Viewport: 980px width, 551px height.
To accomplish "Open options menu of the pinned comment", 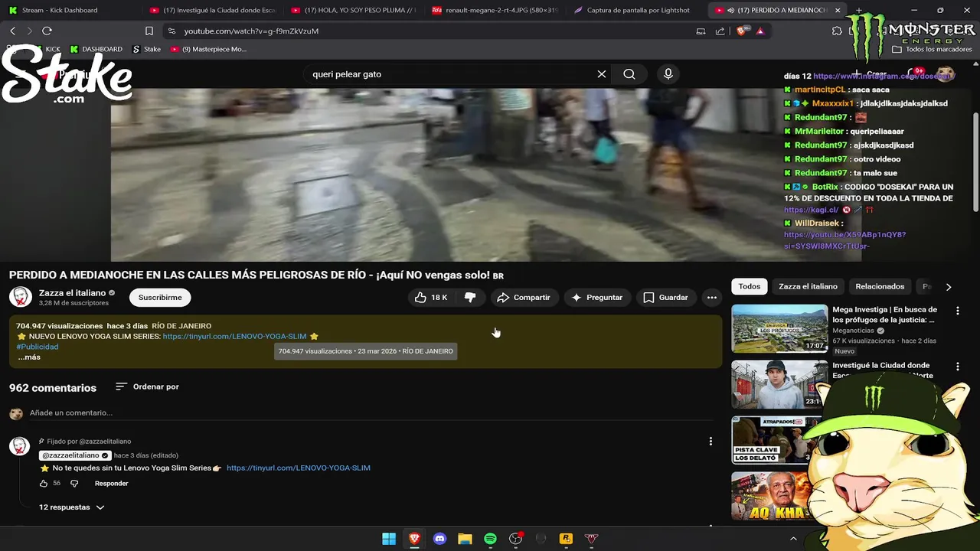I will (x=710, y=442).
